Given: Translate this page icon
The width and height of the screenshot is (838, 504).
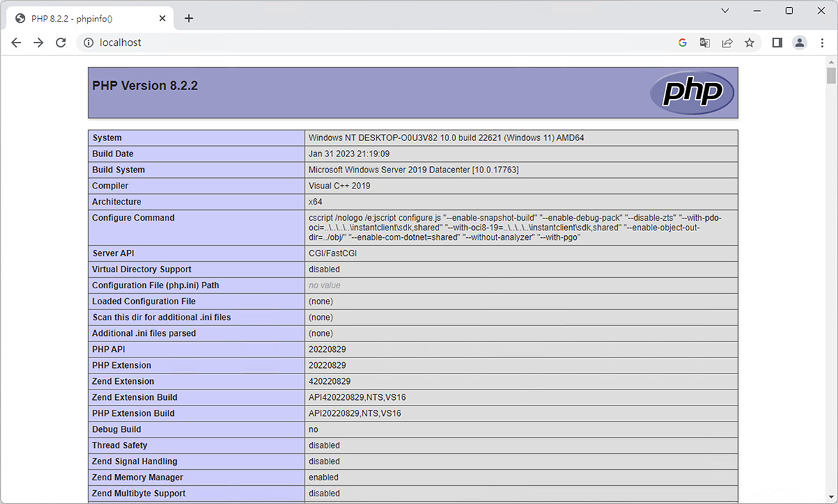Looking at the screenshot, I should coord(705,43).
